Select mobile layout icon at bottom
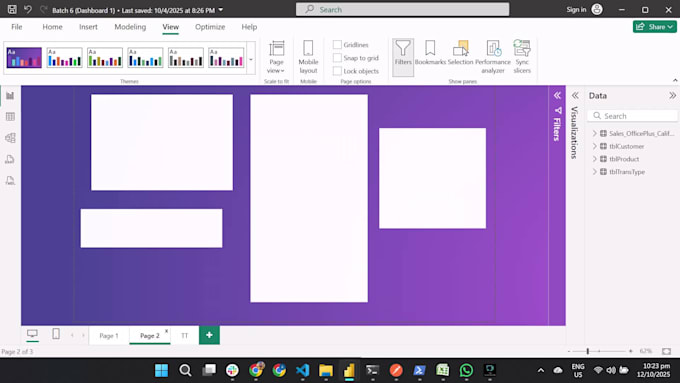The width and height of the screenshot is (680, 383). [56, 334]
